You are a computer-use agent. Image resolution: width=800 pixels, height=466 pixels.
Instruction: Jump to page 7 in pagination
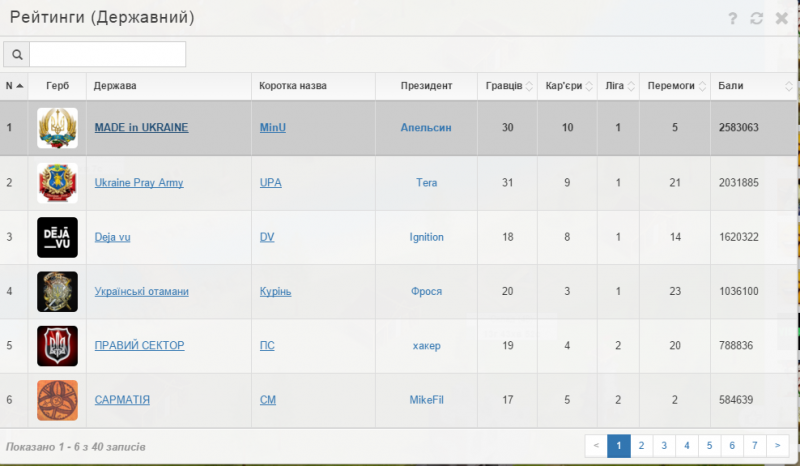[x=755, y=445]
